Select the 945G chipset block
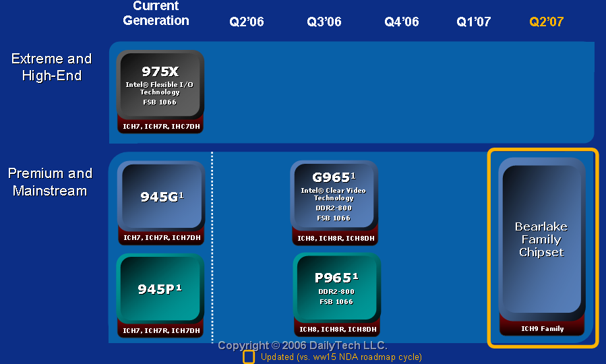This screenshot has height=364, width=606. click(x=162, y=196)
